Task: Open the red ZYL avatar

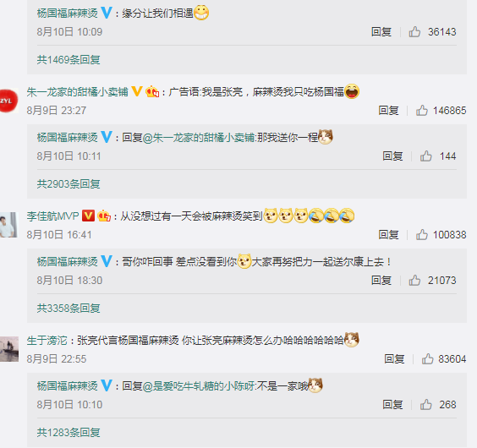Action: point(8,101)
